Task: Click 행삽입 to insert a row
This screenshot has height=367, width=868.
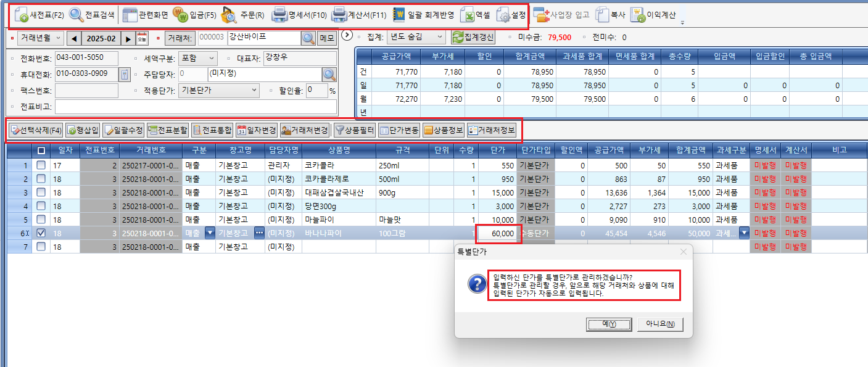Action: point(83,130)
